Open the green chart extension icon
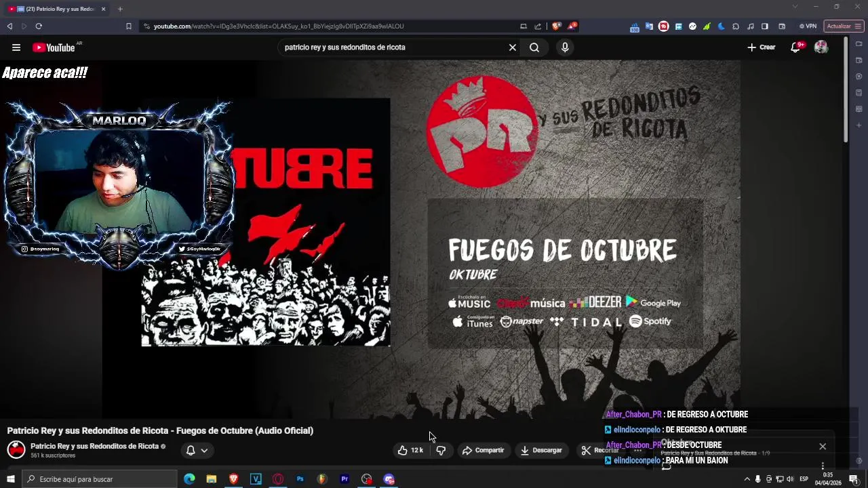The image size is (868, 488). tap(707, 26)
